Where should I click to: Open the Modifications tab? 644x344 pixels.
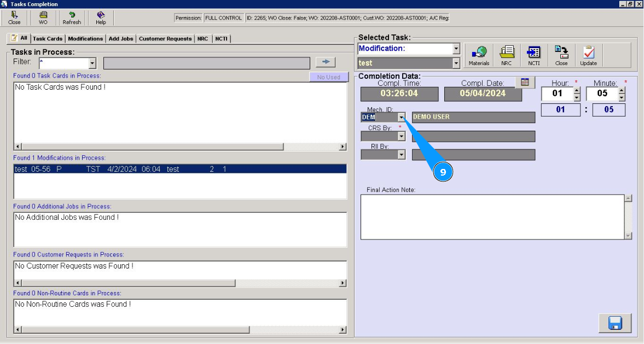(85, 39)
